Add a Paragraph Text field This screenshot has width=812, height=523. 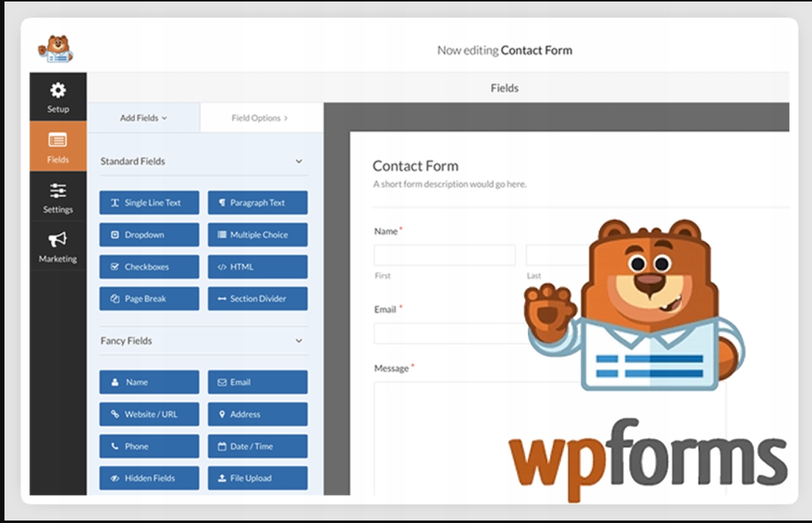(257, 203)
